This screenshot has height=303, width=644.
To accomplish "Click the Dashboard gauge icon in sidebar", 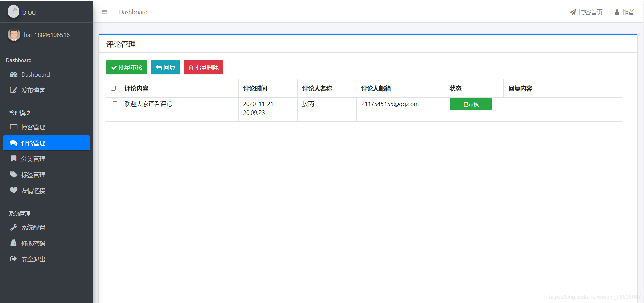I will click(x=14, y=75).
